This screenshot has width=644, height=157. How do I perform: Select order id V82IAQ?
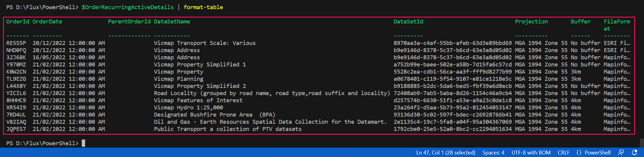(x=16, y=122)
